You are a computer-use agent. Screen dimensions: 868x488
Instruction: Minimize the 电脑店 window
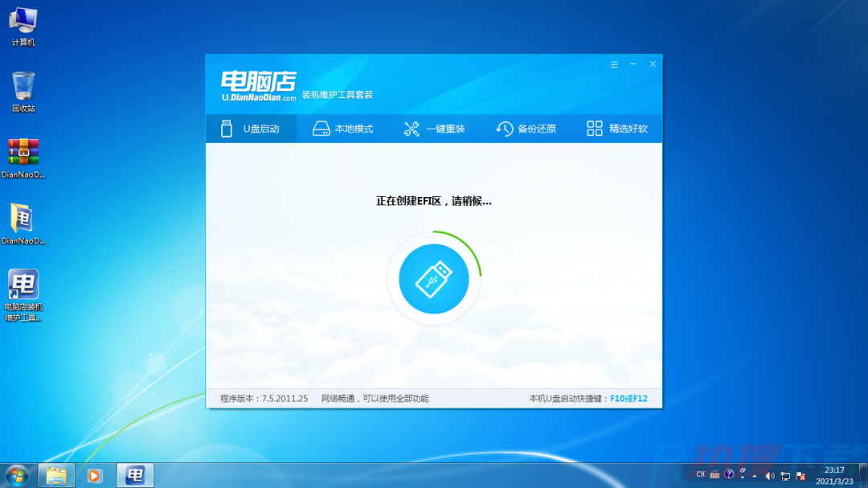(x=633, y=64)
